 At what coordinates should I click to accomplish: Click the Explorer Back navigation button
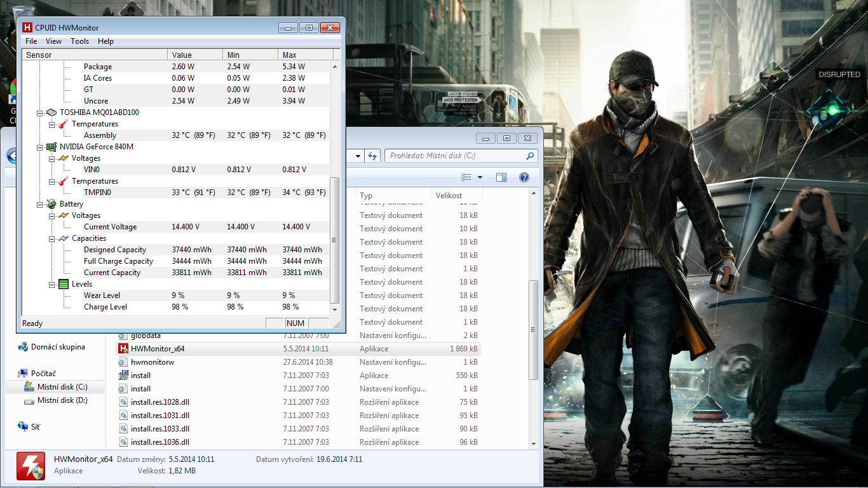(11, 156)
